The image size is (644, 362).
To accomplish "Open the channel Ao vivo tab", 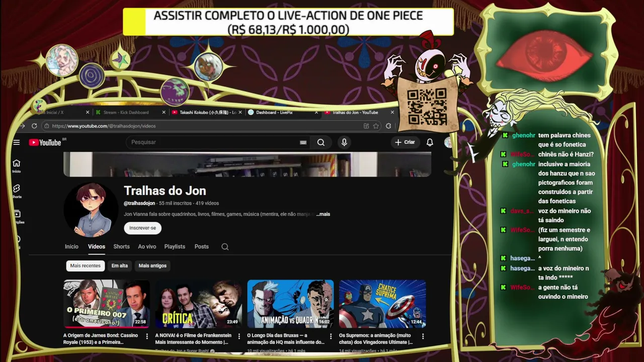I will point(147,246).
